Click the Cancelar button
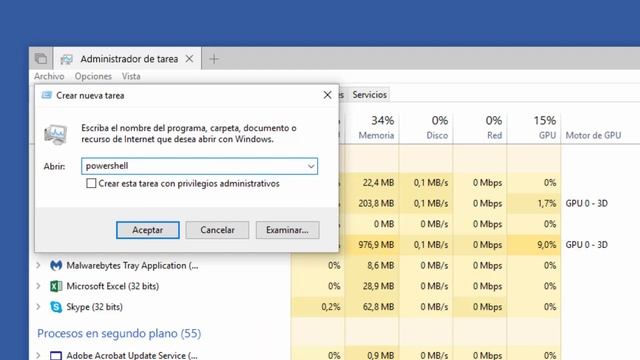 click(217, 230)
